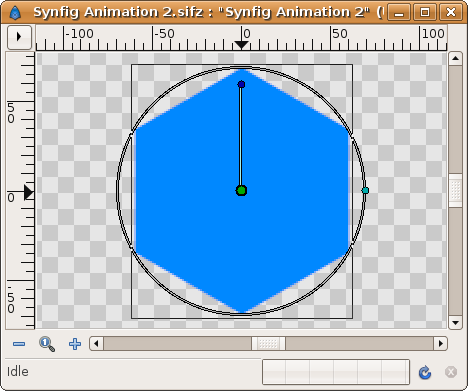Click the render progress bar
The height and width of the screenshot is (391, 468).
[336, 372]
